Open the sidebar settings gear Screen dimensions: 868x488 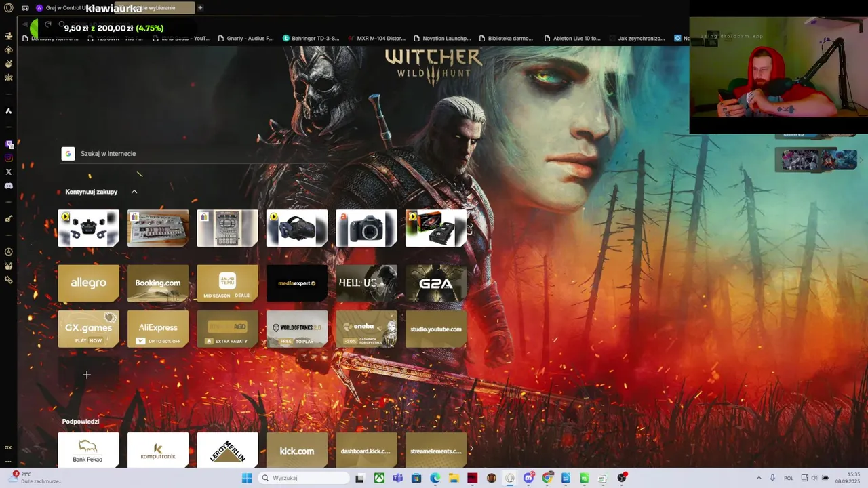click(x=8, y=280)
